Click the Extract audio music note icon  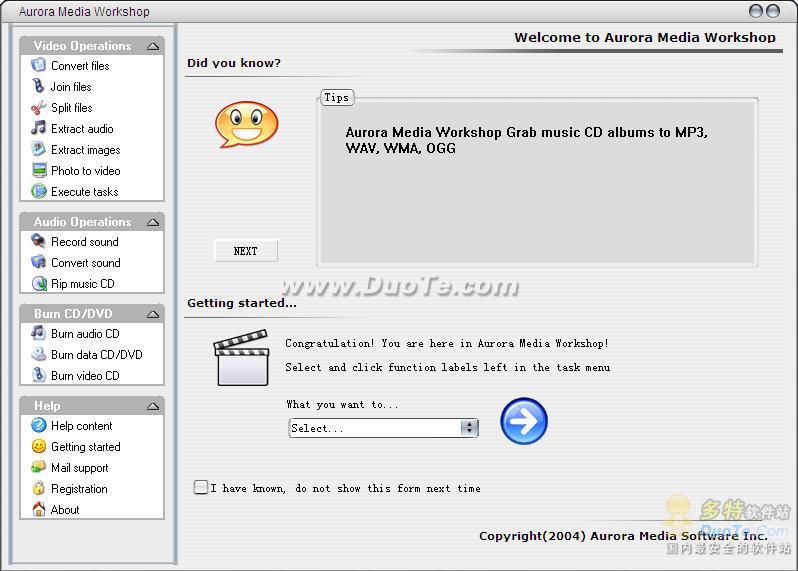point(38,128)
